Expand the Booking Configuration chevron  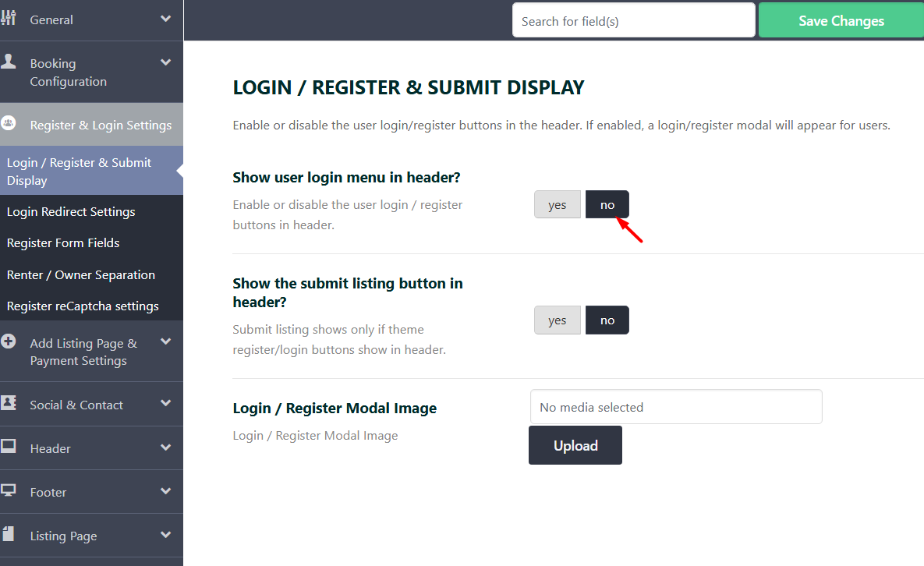[x=165, y=62]
